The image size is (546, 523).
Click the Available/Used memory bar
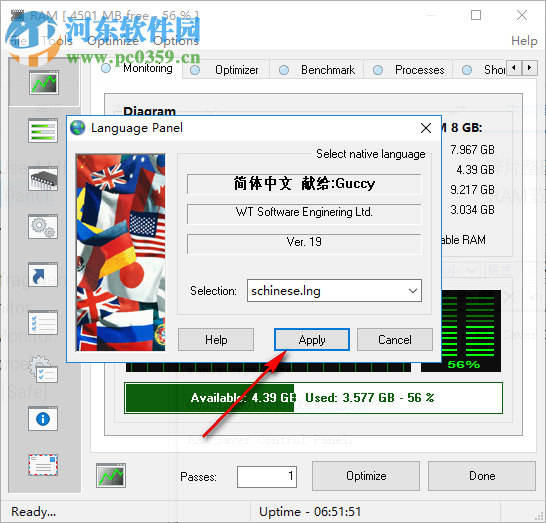click(313, 398)
